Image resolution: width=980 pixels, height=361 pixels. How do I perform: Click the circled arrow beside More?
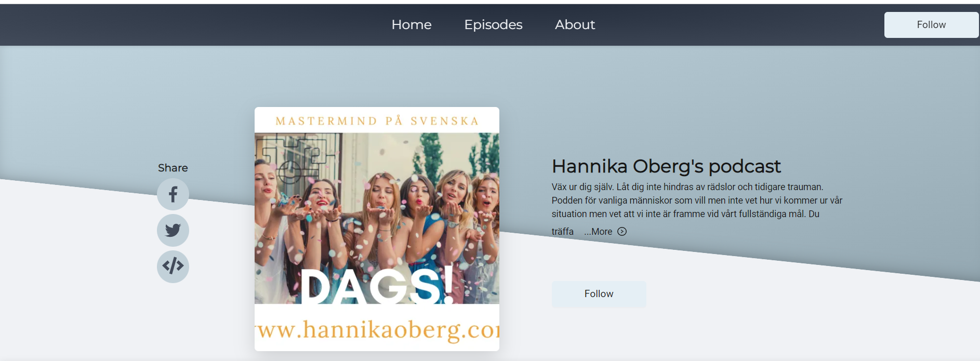tap(622, 232)
